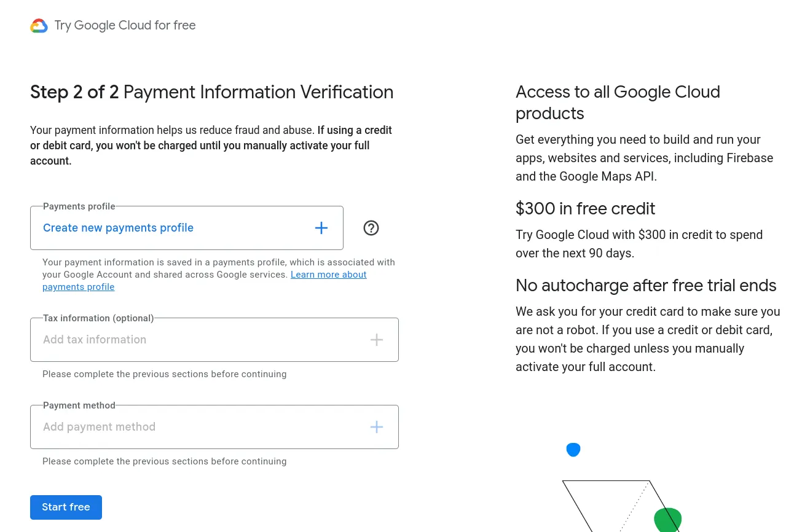Click the hint text below Add payment method
This screenshot has width=802, height=532.
165,461
